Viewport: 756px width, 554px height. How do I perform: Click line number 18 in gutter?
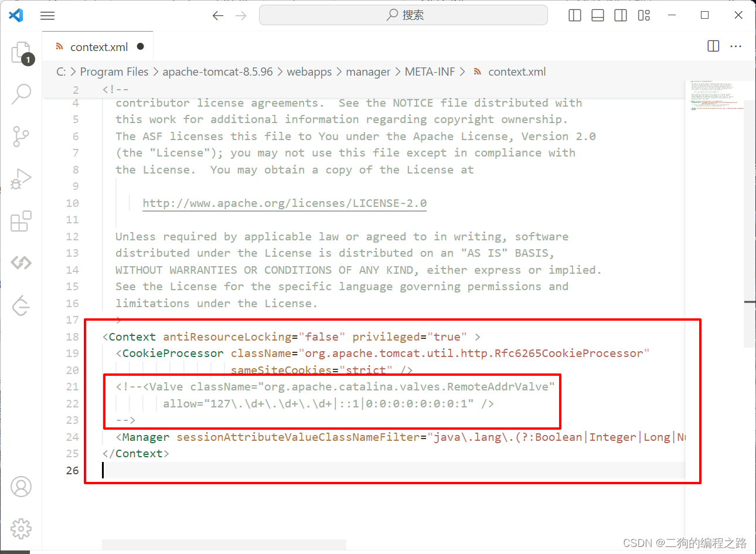coord(72,337)
